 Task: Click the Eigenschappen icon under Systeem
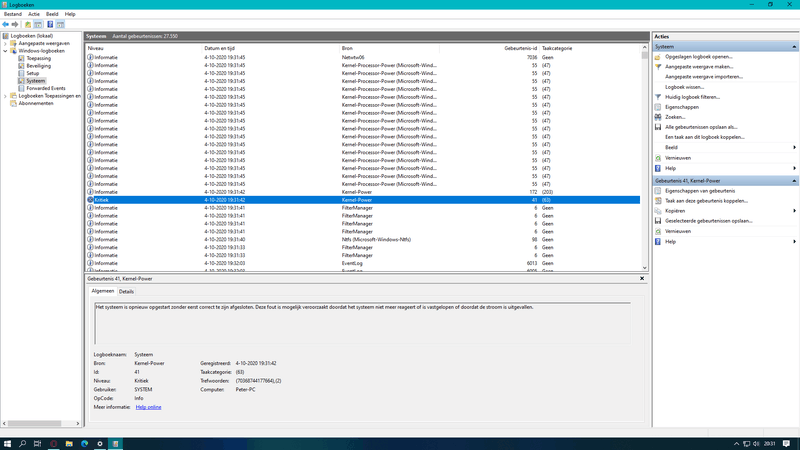point(658,107)
